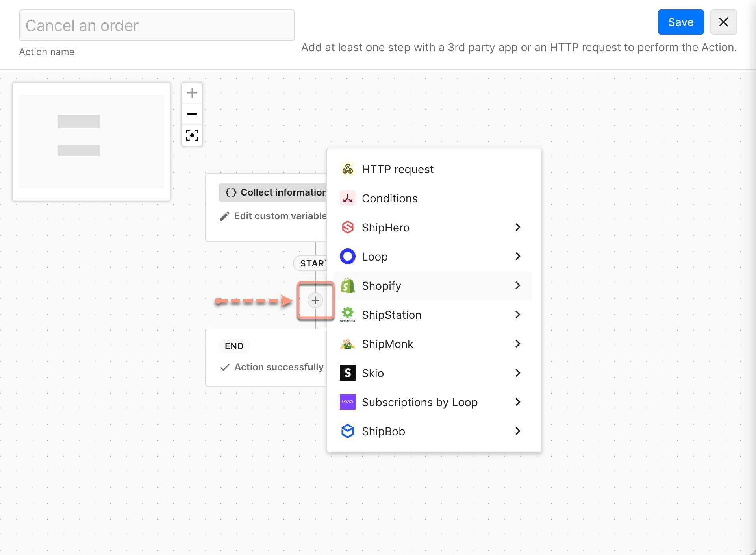Click the Subscriptions by Loop icon
This screenshot has width=756, height=555.
click(348, 402)
